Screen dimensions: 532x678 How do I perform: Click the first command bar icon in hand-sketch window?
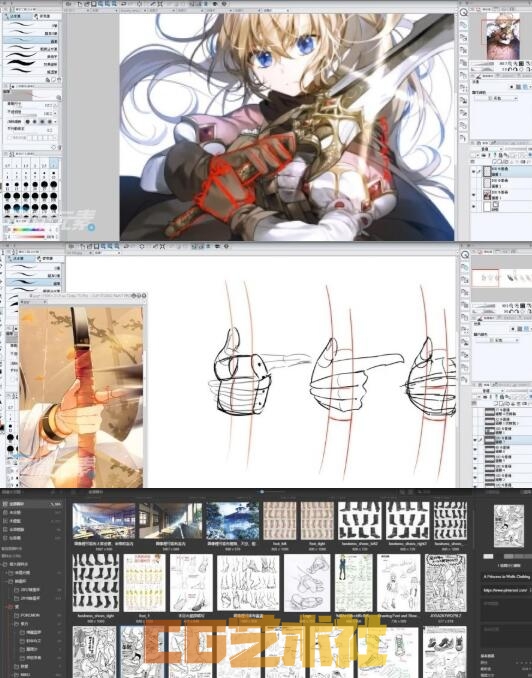coord(70,246)
